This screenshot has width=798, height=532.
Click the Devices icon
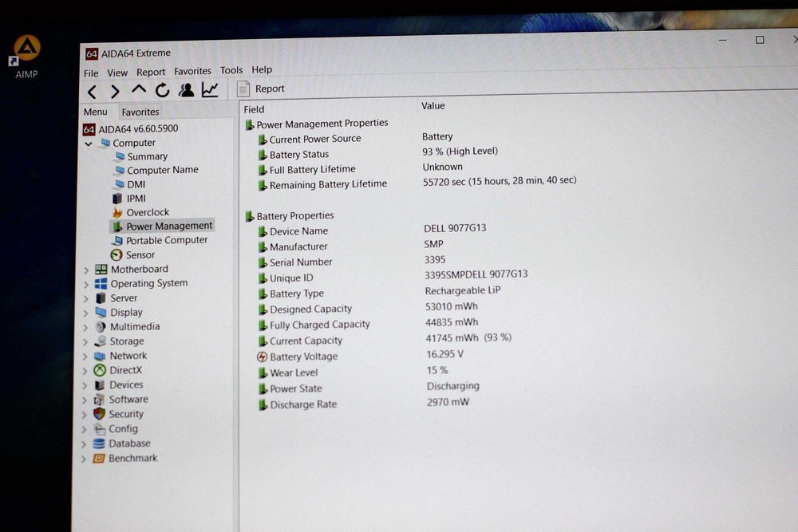click(100, 385)
